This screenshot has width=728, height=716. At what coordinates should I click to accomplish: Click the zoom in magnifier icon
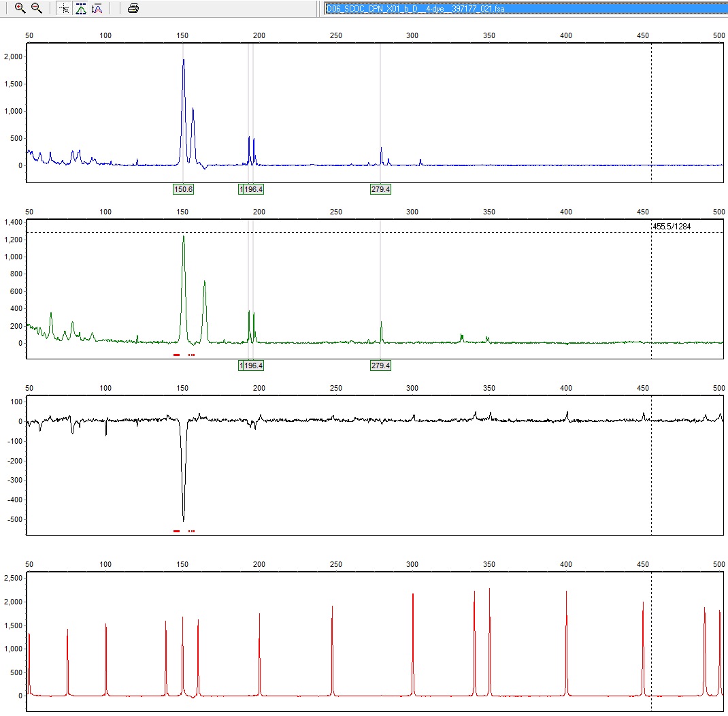coord(20,8)
